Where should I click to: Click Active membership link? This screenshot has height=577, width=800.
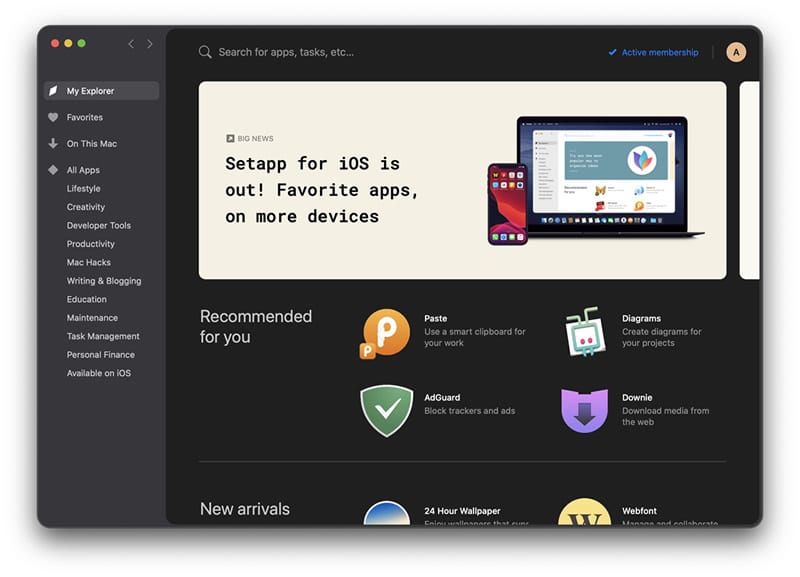(654, 52)
